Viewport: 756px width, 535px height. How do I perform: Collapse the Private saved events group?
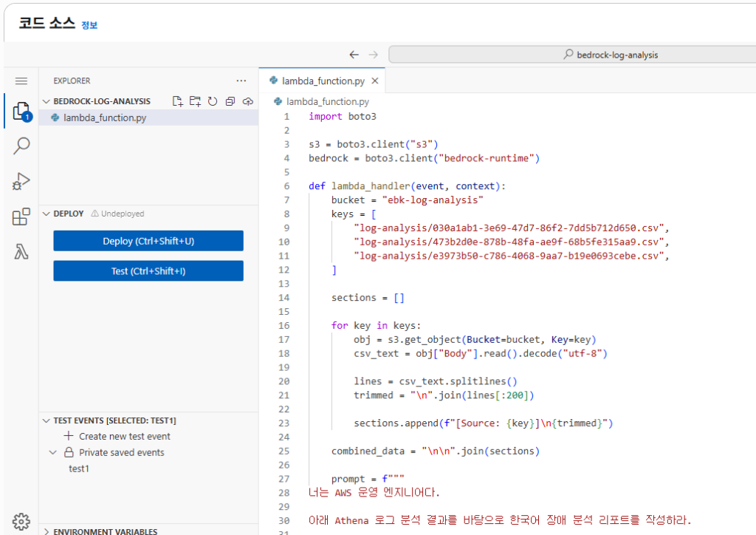pyautogui.click(x=53, y=452)
